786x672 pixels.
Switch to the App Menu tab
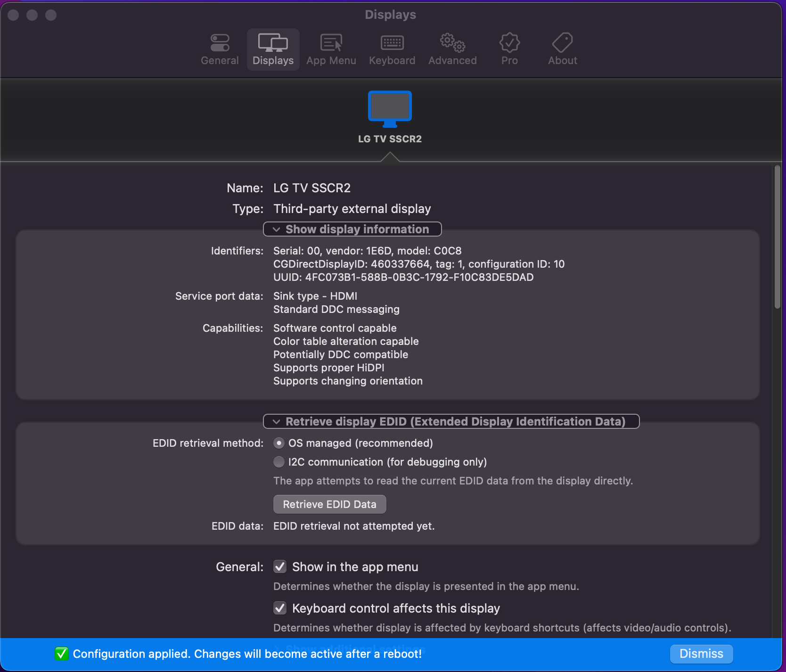coord(331,49)
